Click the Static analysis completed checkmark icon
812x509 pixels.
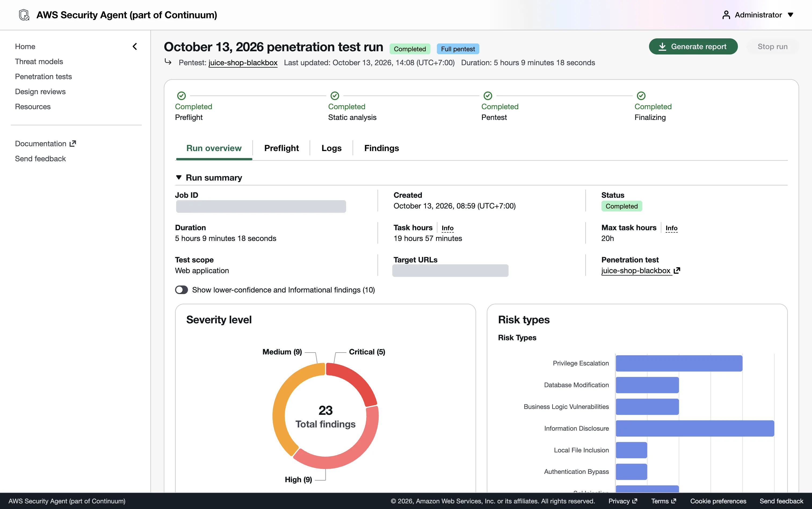335,96
